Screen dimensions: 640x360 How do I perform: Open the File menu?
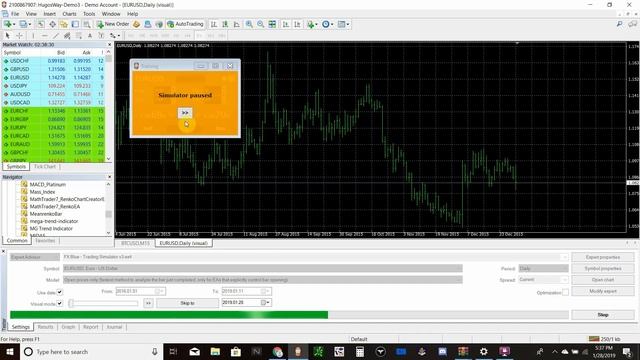[x=15, y=14]
